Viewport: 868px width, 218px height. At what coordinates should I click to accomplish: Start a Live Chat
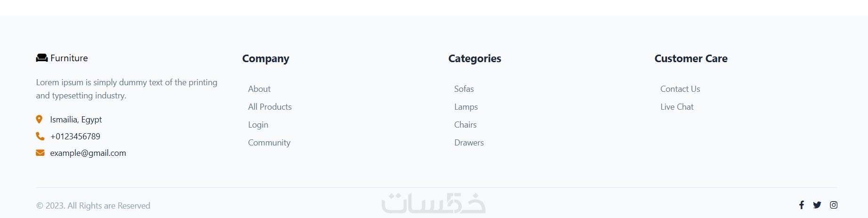pyautogui.click(x=676, y=107)
